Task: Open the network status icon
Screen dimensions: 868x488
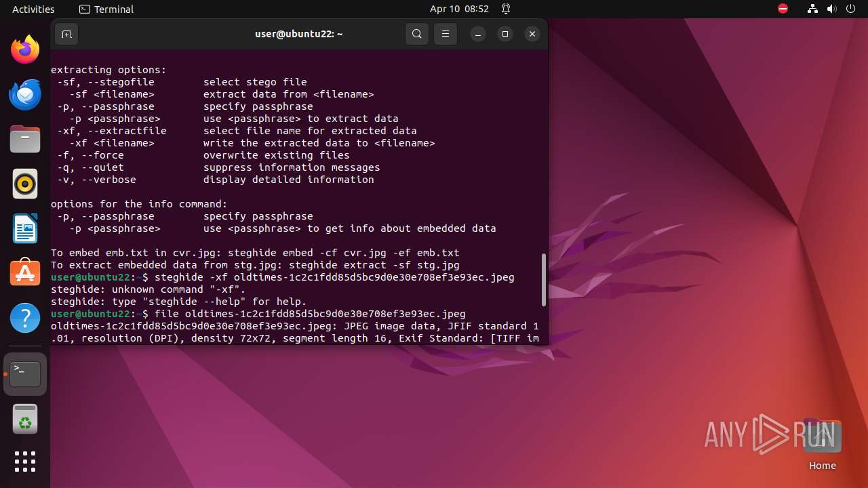Action: point(813,9)
